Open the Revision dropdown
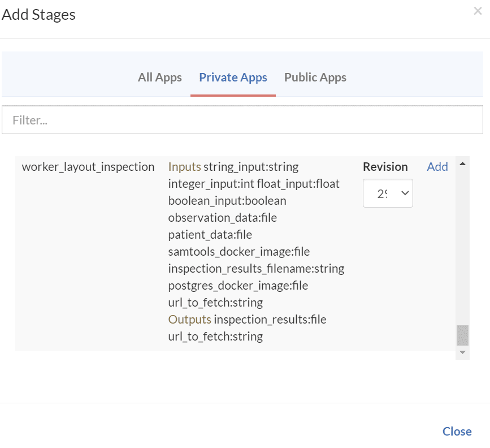The width and height of the screenshot is (490, 448). point(388,193)
